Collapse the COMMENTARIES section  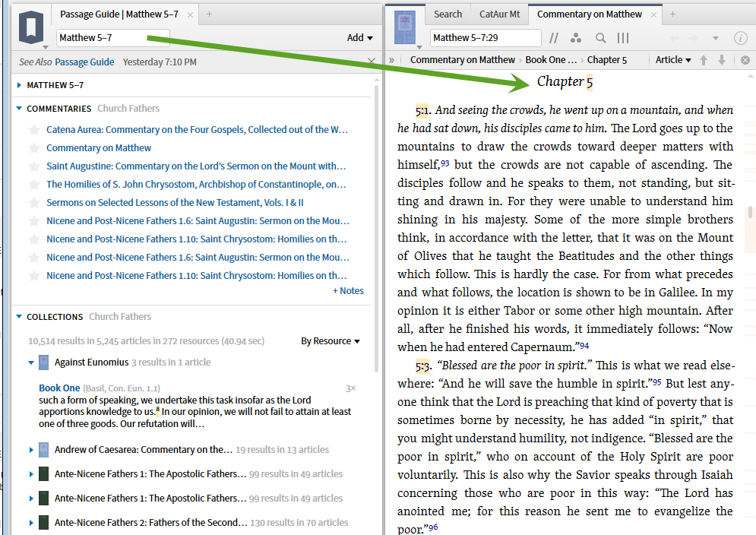point(19,109)
